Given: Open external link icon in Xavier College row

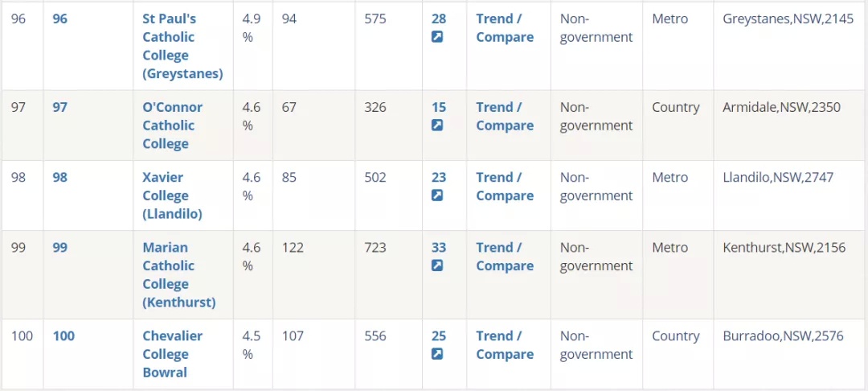Looking at the screenshot, I should [x=437, y=195].
